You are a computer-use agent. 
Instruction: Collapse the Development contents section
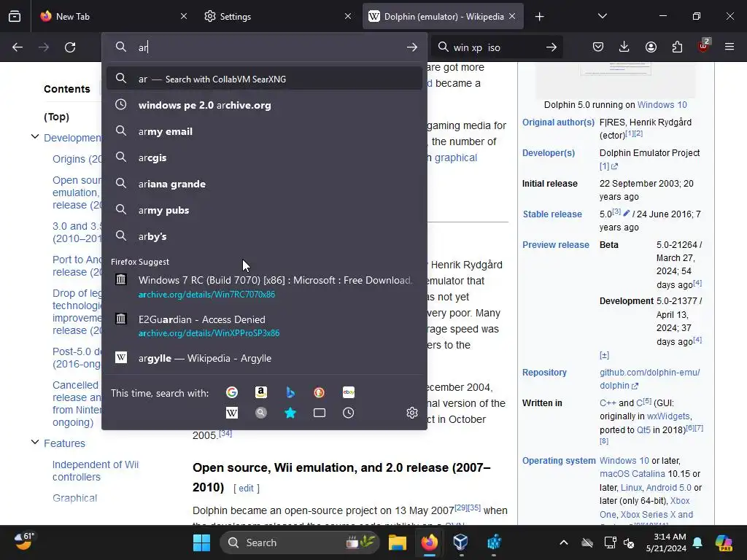click(35, 137)
